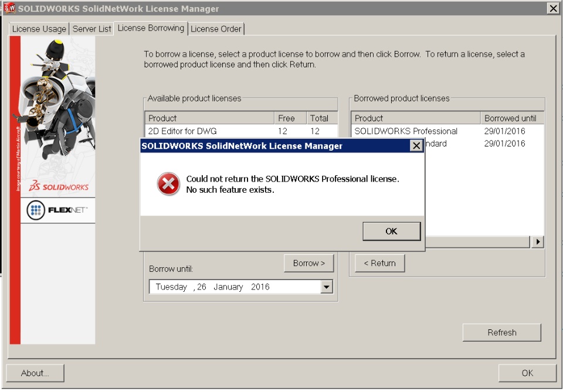Select the License Borrowing tab

click(151, 28)
